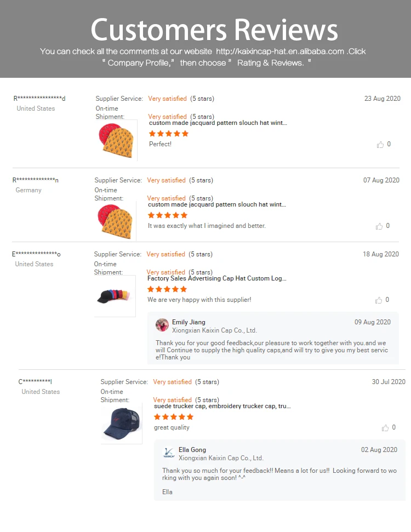The width and height of the screenshot is (411, 532).
Task: Open the advertising caps product thumbnail
Action: (115, 296)
